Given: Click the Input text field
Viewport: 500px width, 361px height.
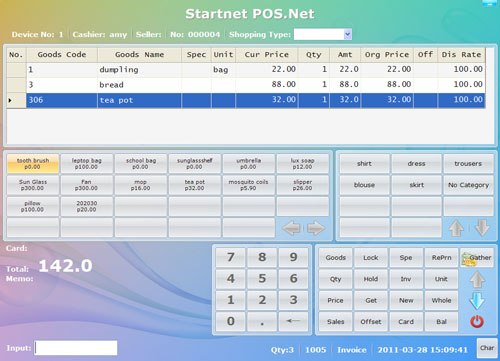Looking at the screenshot, I should point(76,348).
